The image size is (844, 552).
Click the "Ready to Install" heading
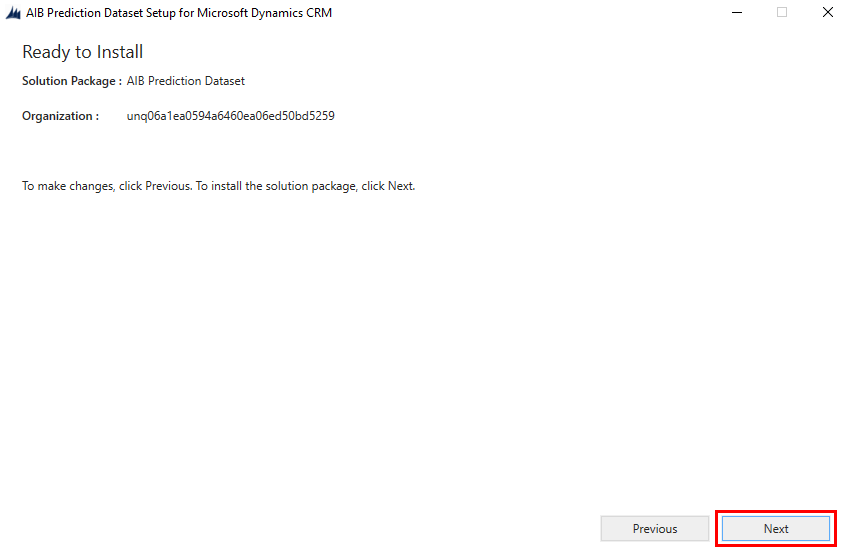click(82, 52)
